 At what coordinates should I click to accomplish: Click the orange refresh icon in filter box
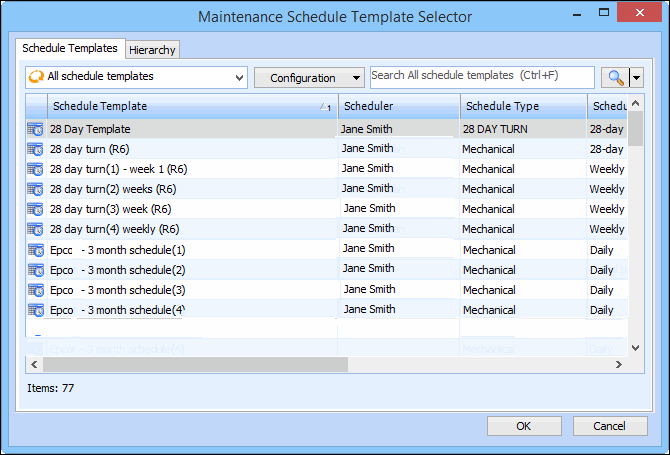36,77
